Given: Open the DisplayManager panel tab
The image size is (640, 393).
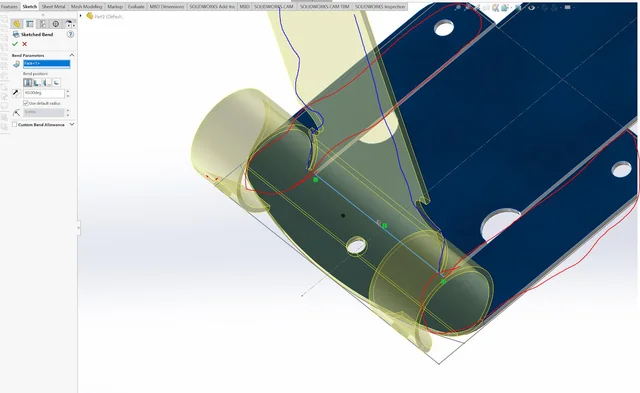Looking at the screenshot, I should pyautogui.click(x=69, y=24).
